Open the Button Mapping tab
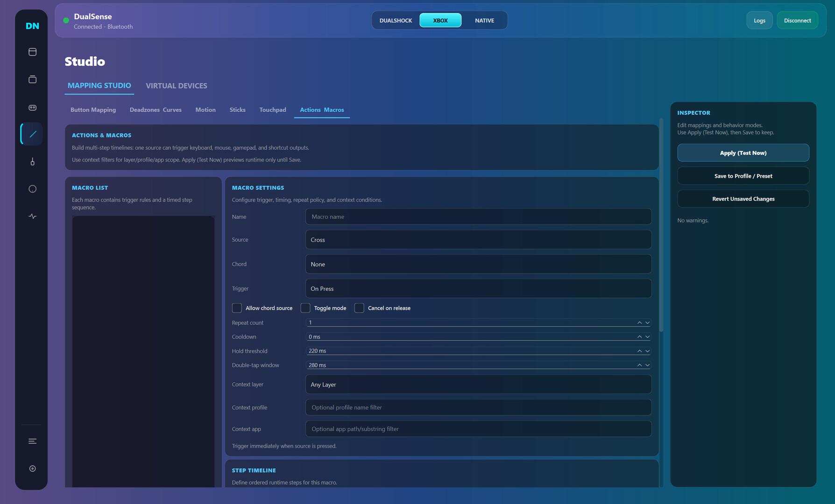Screen dimensions: 835x504 93,110
